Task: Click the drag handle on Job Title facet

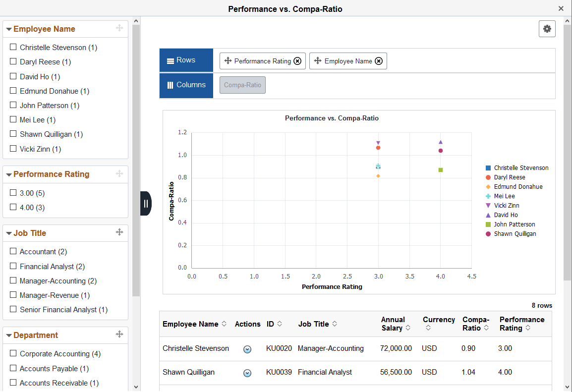Action: click(119, 233)
